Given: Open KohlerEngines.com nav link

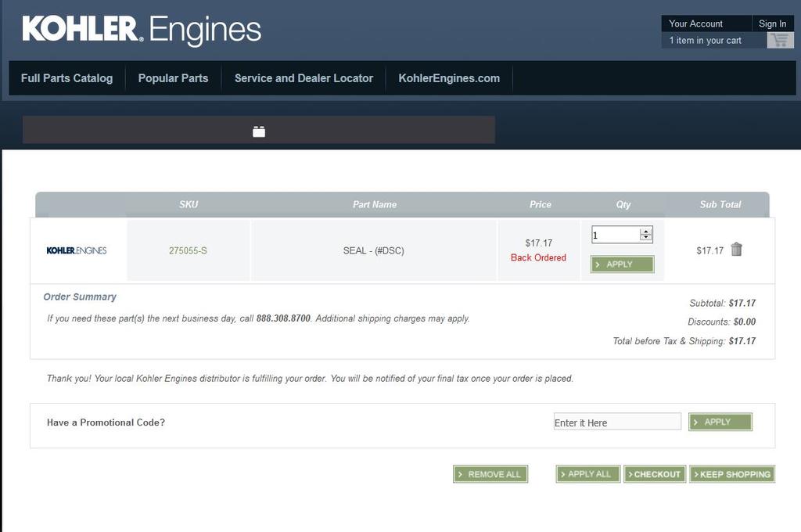Looking at the screenshot, I should pyautogui.click(x=449, y=78).
